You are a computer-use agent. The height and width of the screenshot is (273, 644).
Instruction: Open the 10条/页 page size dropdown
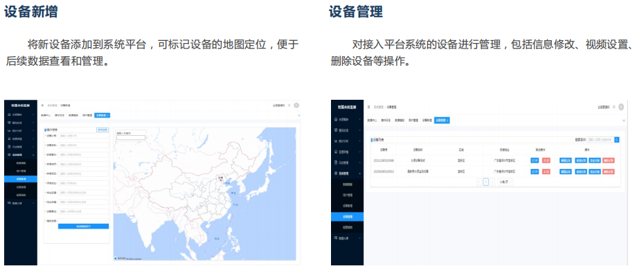pos(506,182)
